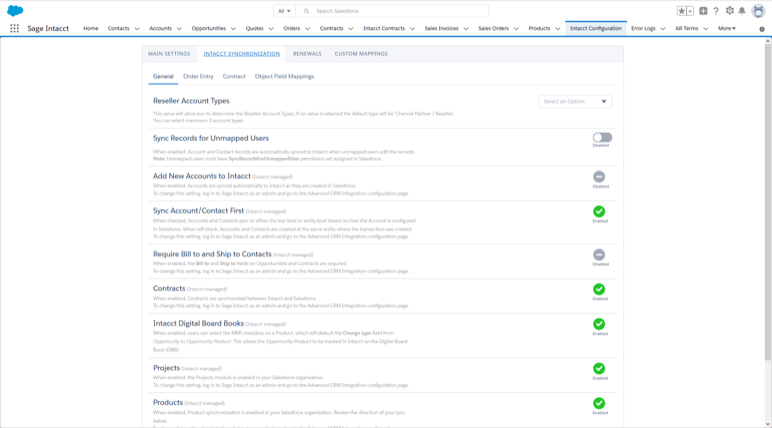
Task: Click the search magnifier icon
Action: tap(306, 11)
